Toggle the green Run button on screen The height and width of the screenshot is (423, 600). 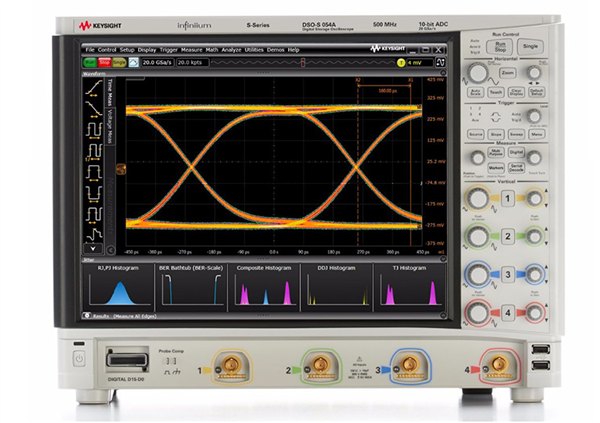pyautogui.click(x=90, y=62)
